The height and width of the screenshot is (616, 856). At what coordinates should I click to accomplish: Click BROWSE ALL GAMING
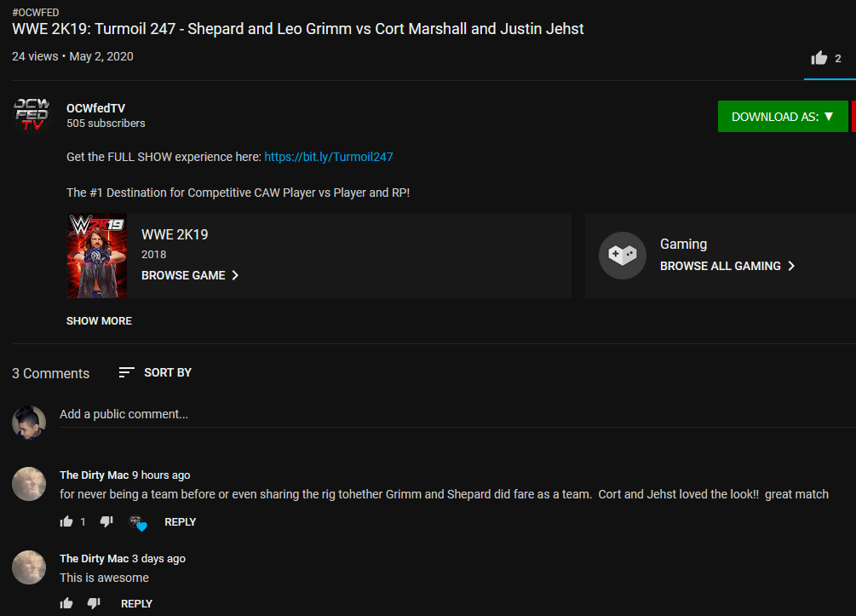tap(727, 266)
